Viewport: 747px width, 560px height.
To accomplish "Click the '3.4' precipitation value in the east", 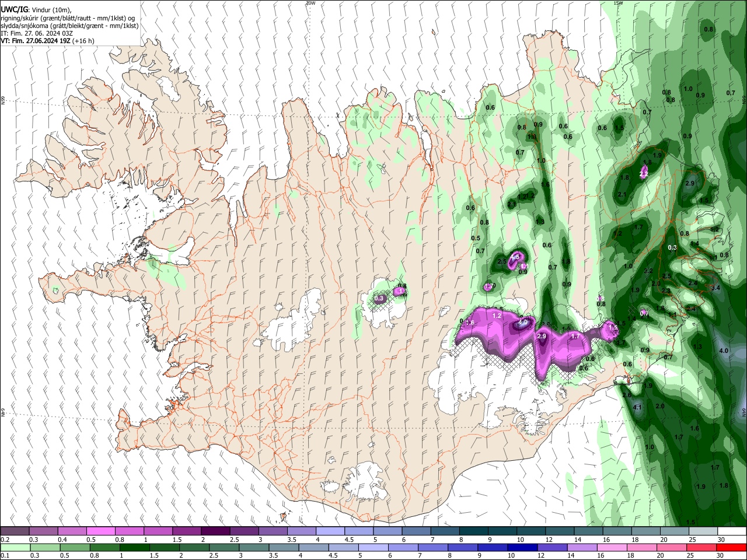I will [x=717, y=288].
